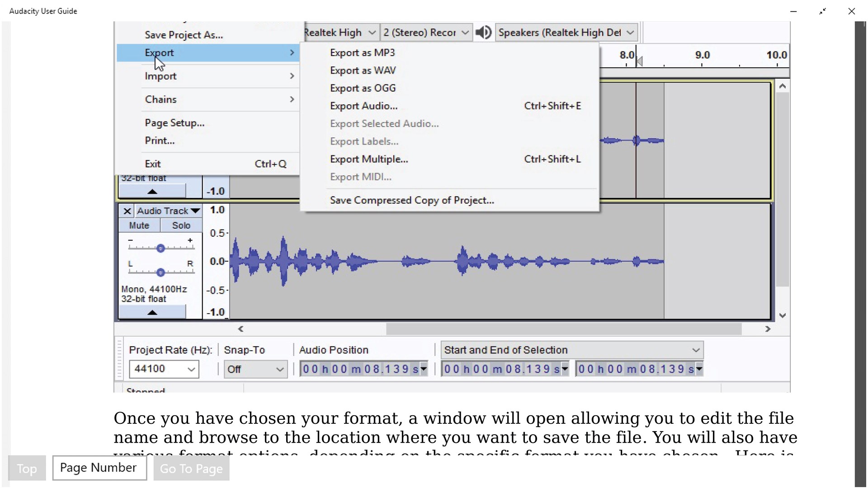Click the Page Number input field
The height and width of the screenshot is (488, 868).
pos(99,468)
